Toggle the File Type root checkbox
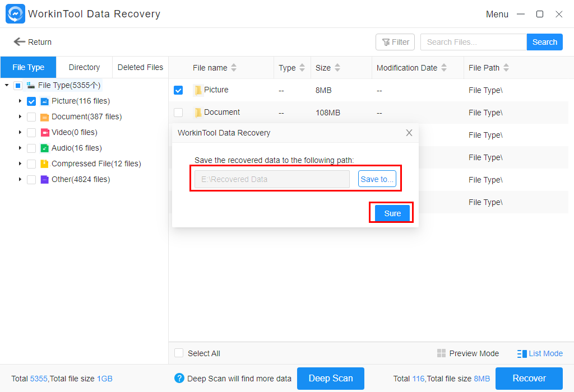The height and width of the screenshot is (392, 574). click(17, 86)
